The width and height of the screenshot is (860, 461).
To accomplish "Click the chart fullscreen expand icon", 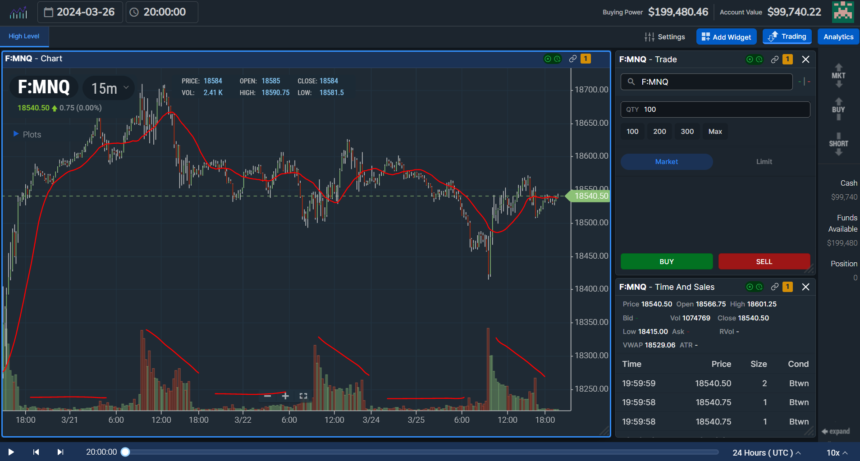I will 303,396.
